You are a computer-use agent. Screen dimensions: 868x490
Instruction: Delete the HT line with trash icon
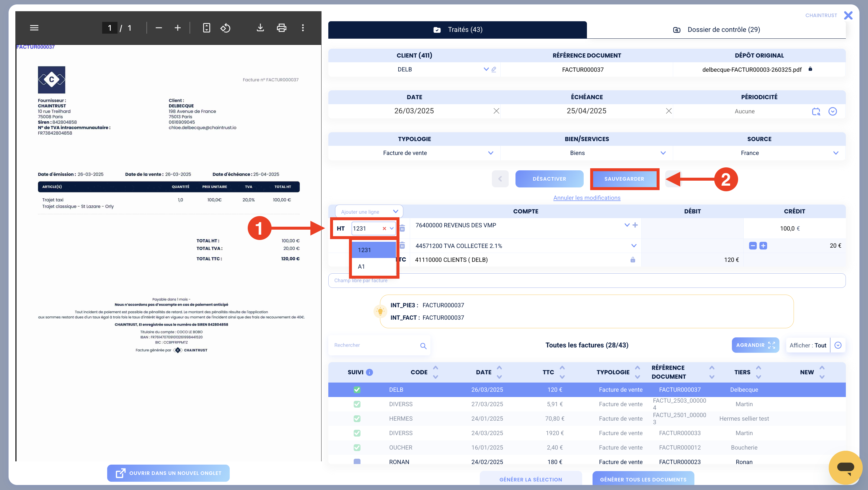coord(402,228)
